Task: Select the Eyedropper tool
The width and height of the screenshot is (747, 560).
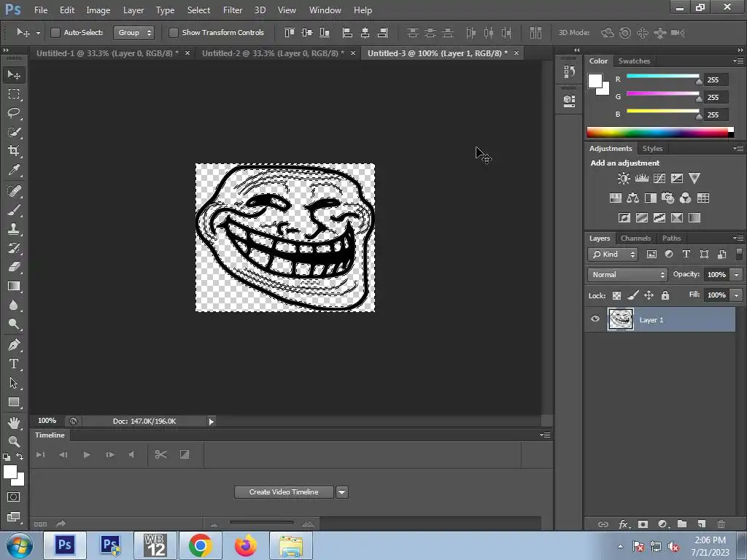Action: [14, 170]
